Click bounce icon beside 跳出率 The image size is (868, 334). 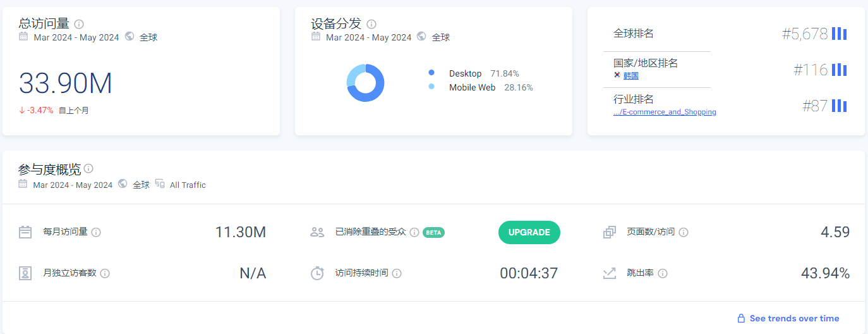610,273
